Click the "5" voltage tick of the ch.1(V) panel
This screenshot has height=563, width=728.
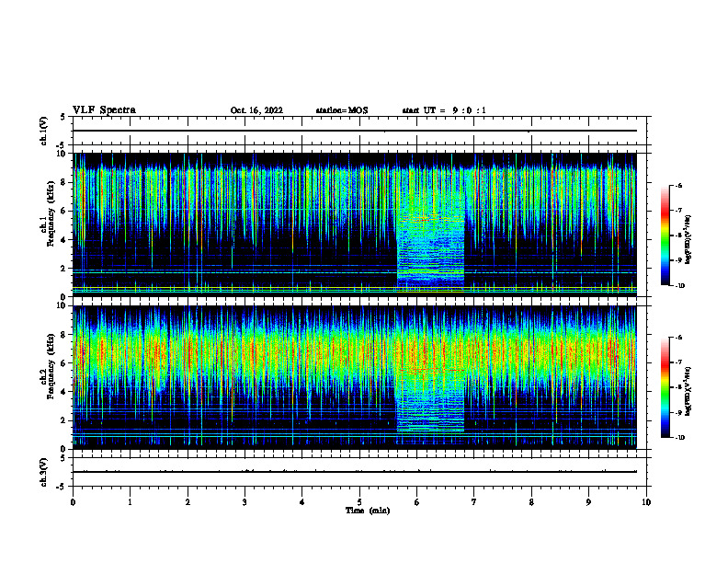coord(63,117)
